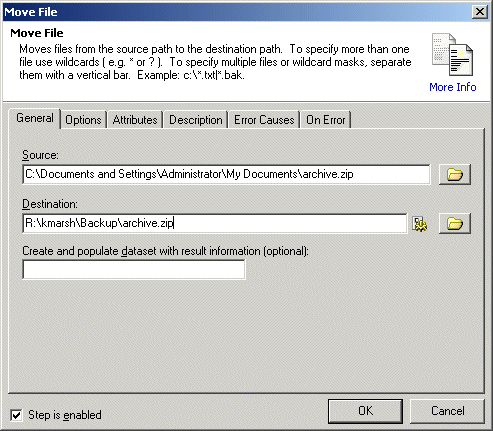Image resolution: width=493 pixels, height=431 pixels.
Task: Click the empty dataset name field
Action: (134, 269)
